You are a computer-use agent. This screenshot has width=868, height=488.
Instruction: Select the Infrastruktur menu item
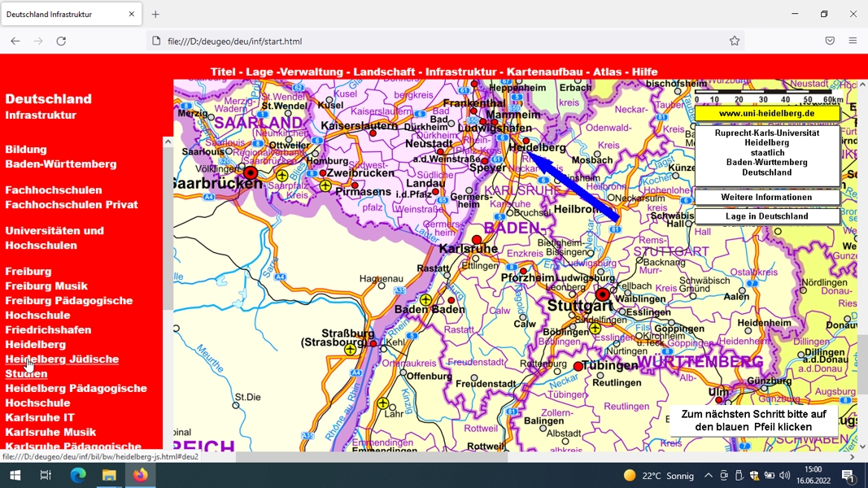click(460, 72)
